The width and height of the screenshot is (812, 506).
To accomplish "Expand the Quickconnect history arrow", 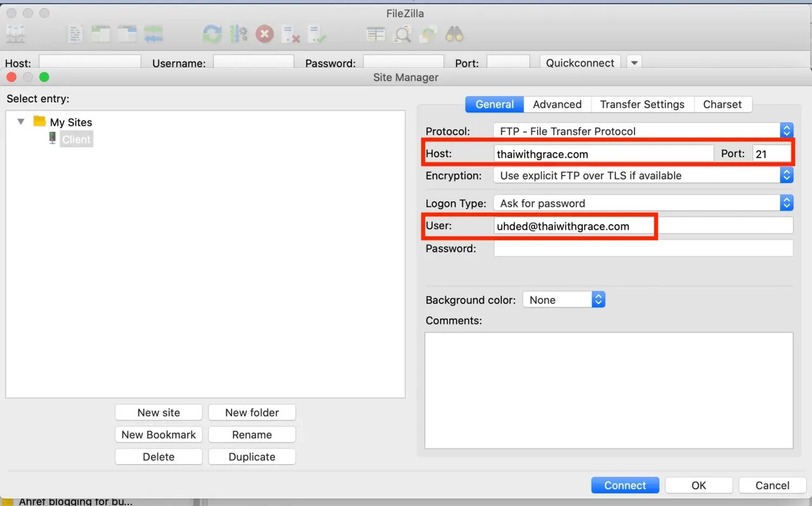I will 634,62.
